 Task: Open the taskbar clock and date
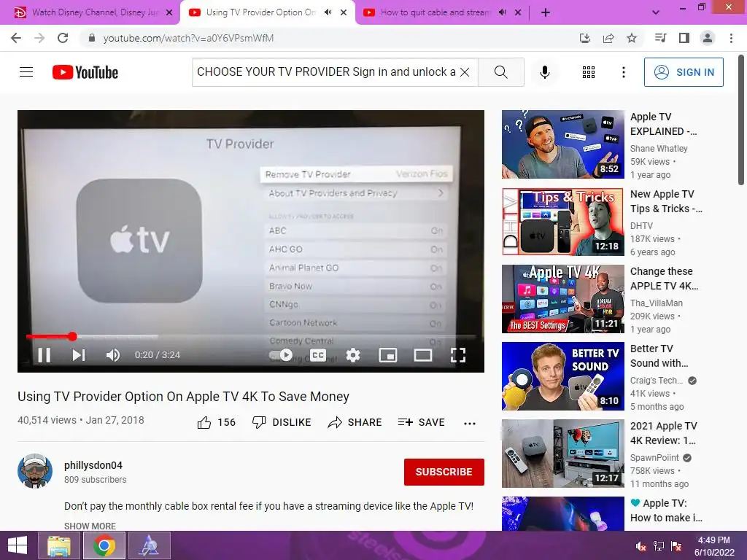pos(714,546)
